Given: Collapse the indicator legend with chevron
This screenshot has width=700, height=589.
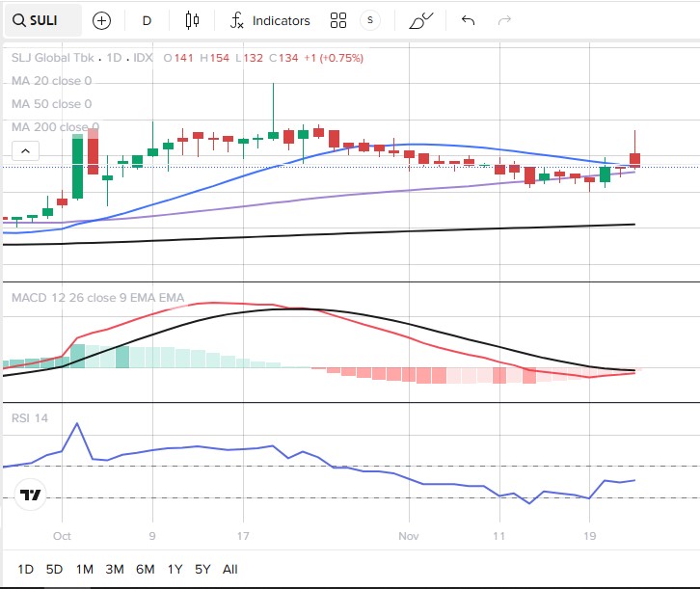Looking at the screenshot, I should pyautogui.click(x=25, y=150).
